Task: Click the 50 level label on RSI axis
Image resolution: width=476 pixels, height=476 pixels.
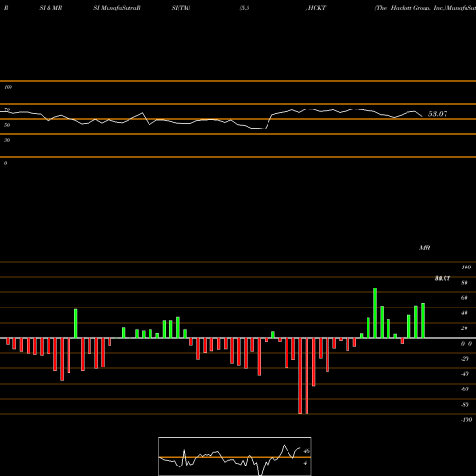Action: pos(7,125)
